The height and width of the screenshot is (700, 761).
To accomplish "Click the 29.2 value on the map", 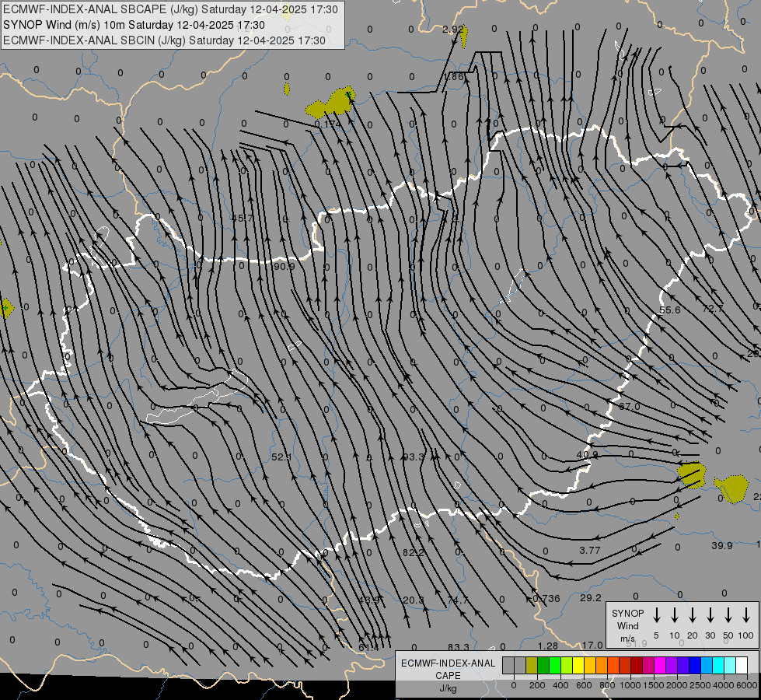I will 591,597.
